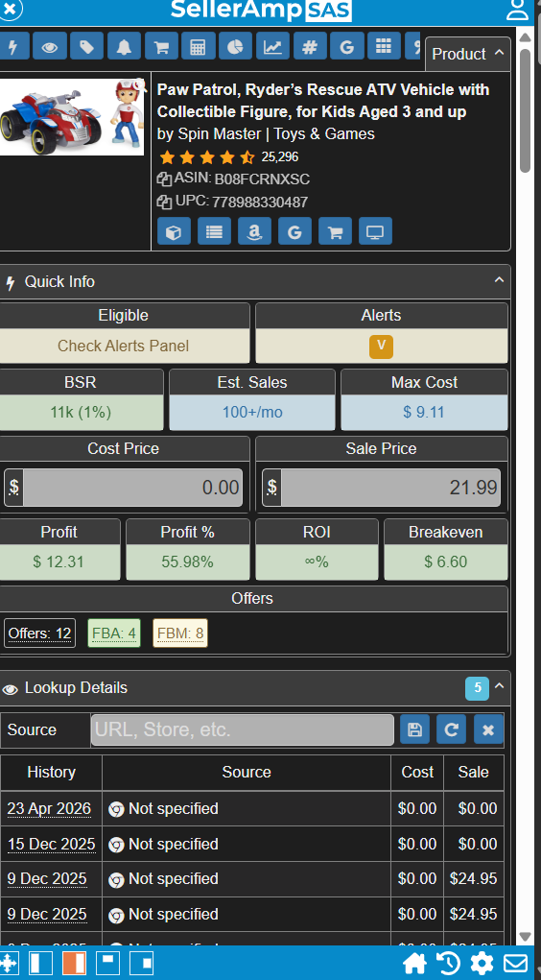
Task: Click the move arrows icon in footer
Action: [x=9, y=963]
